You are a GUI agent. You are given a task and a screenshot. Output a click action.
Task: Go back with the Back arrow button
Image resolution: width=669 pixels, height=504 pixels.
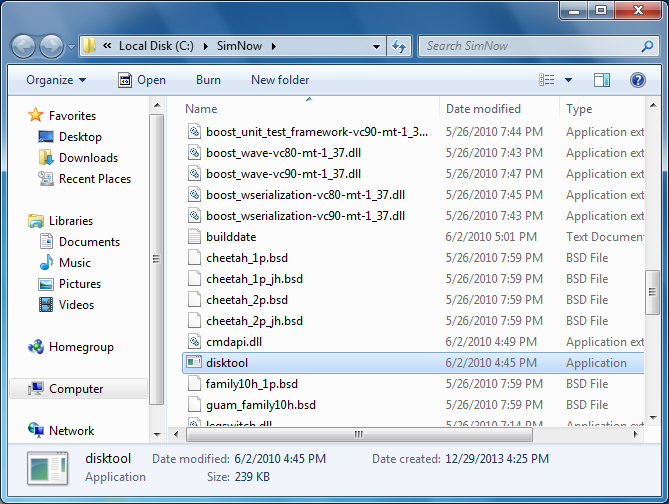click(23, 46)
